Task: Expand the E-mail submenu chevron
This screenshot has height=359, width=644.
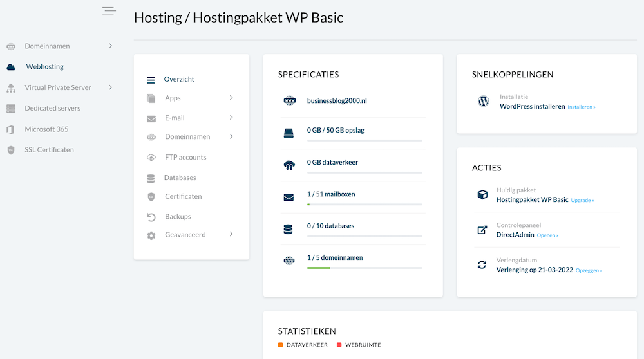Action: pos(231,117)
